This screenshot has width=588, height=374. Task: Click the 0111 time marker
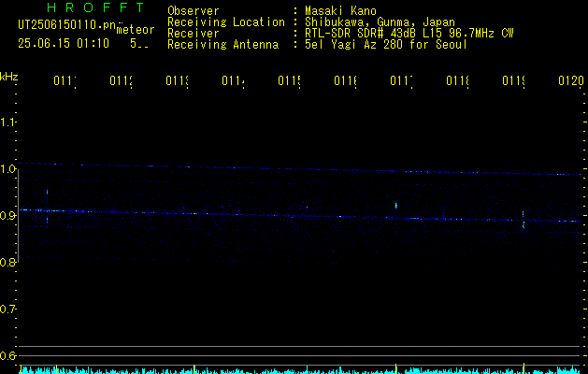(65, 80)
